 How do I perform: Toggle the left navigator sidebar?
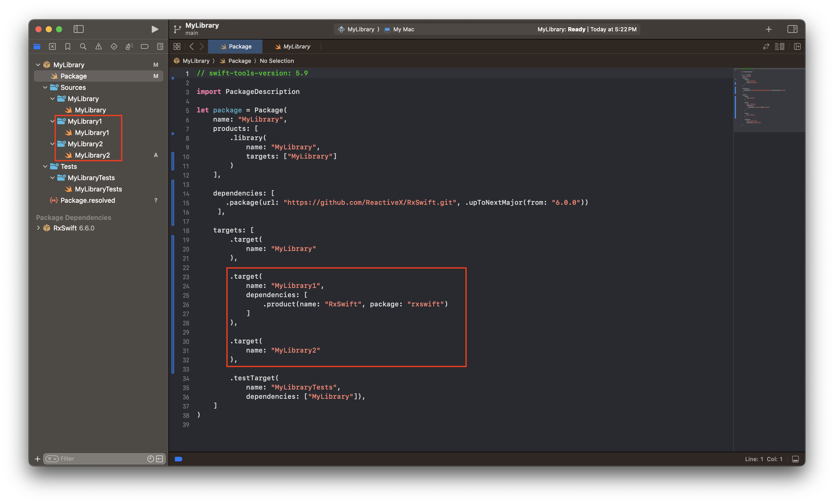79,29
